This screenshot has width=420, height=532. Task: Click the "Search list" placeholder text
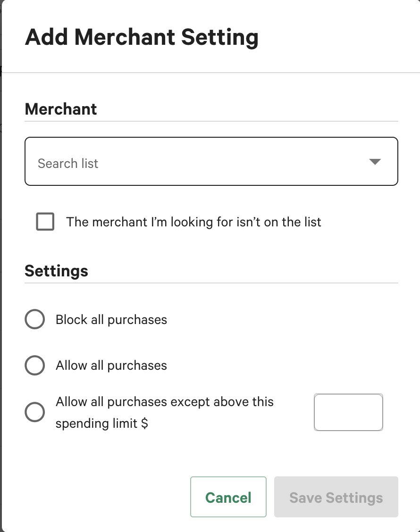coord(68,164)
